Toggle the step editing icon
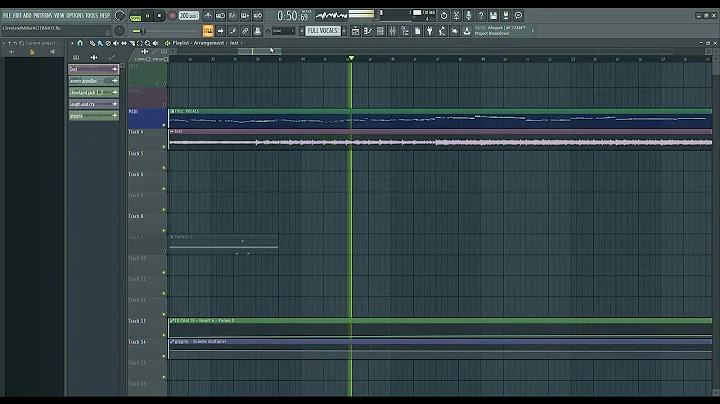The width and height of the screenshot is (720, 404). point(233,31)
